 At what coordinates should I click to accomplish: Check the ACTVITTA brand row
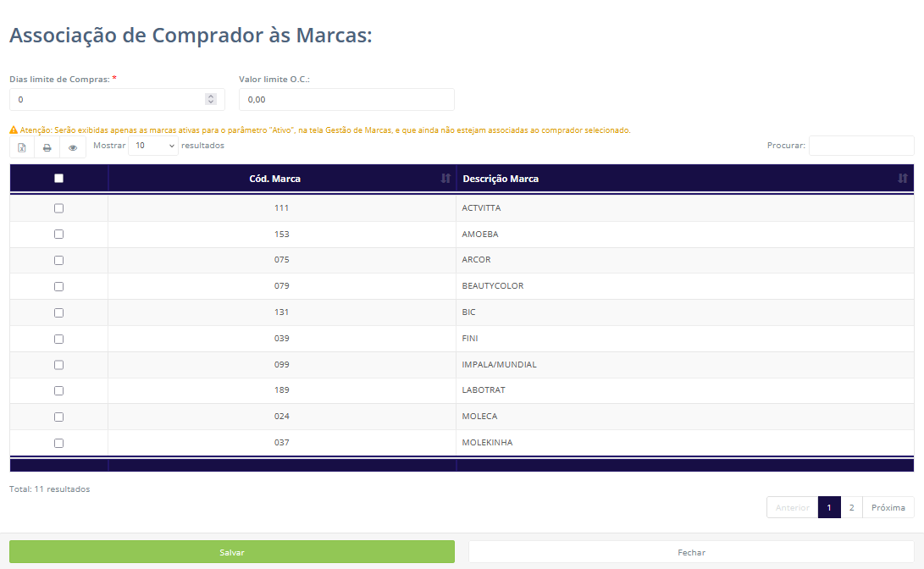(59, 208)
